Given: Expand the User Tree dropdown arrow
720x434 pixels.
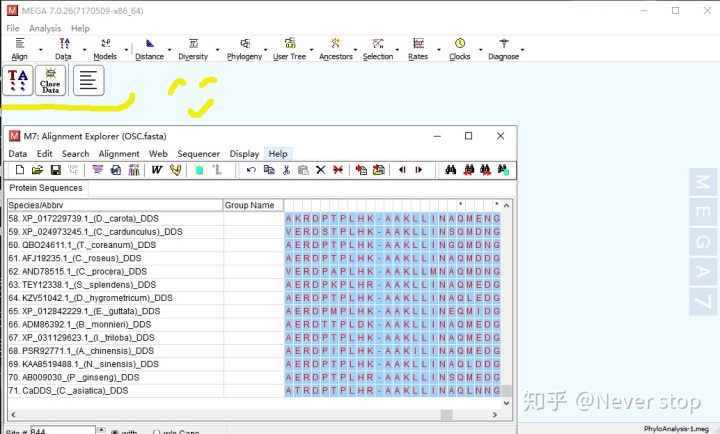Looking at the screenshot, I should [x=311, y=49].
